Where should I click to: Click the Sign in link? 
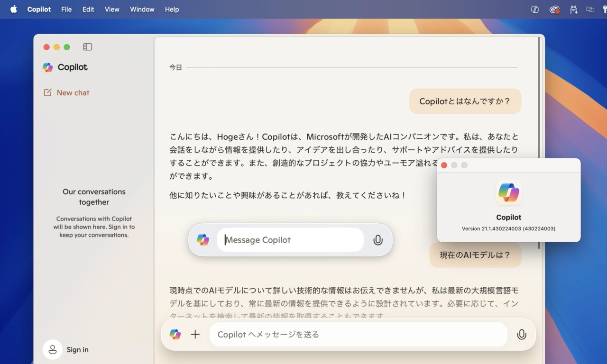click(x=77, y=350)
